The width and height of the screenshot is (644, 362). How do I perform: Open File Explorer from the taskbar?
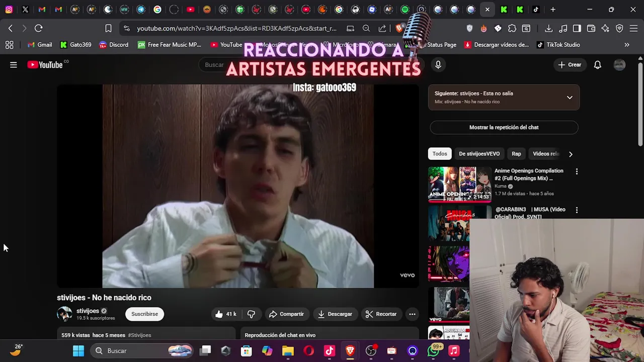point(288,351)
